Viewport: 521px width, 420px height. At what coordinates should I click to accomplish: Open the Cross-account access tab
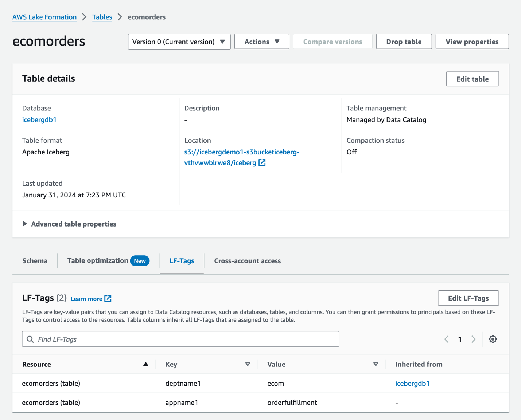(x=248, y=261)
